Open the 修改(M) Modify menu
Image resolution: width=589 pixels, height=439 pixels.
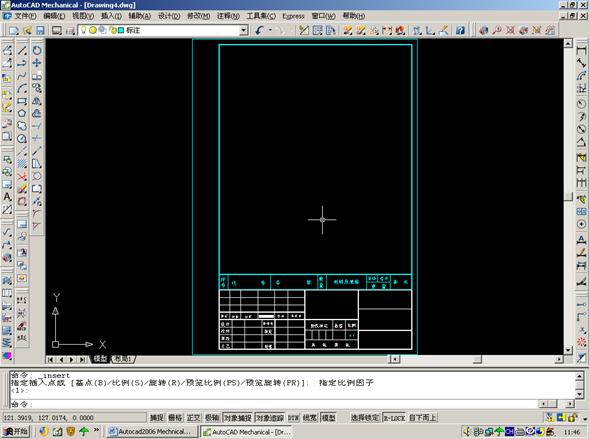coord(199,16)
